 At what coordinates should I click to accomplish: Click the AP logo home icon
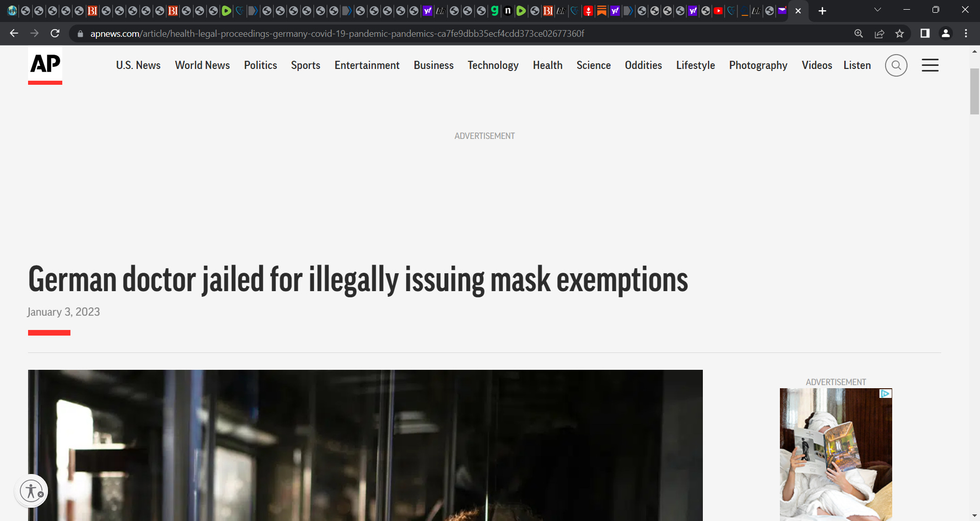[45, 66]
